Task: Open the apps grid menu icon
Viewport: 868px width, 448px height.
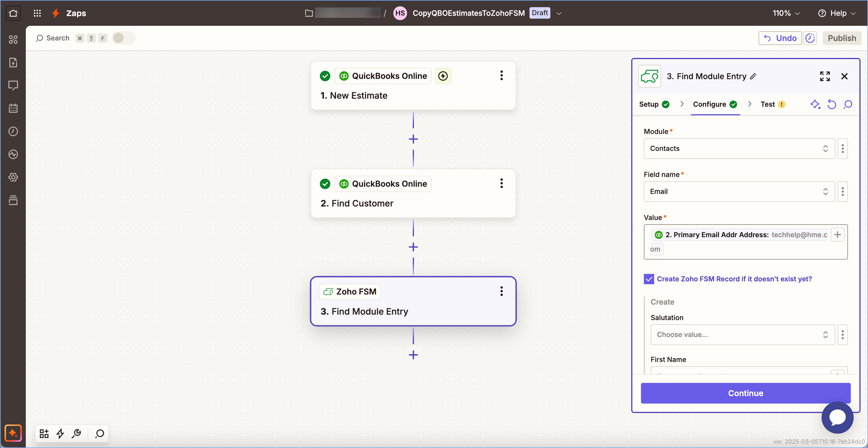Action: point(37,13)
